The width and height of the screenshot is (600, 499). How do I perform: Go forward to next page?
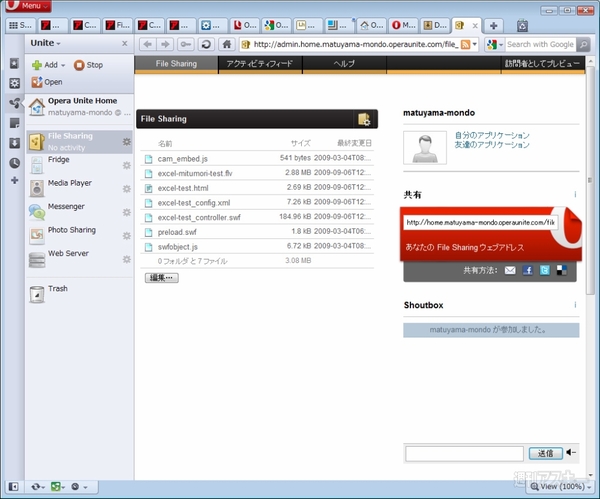[165, 44]
